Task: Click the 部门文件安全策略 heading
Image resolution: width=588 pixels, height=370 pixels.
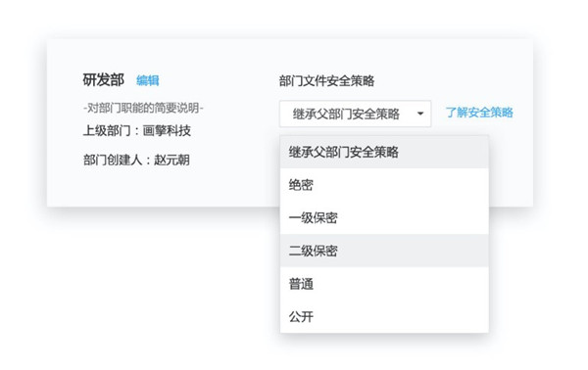Action: coord(326,80)
